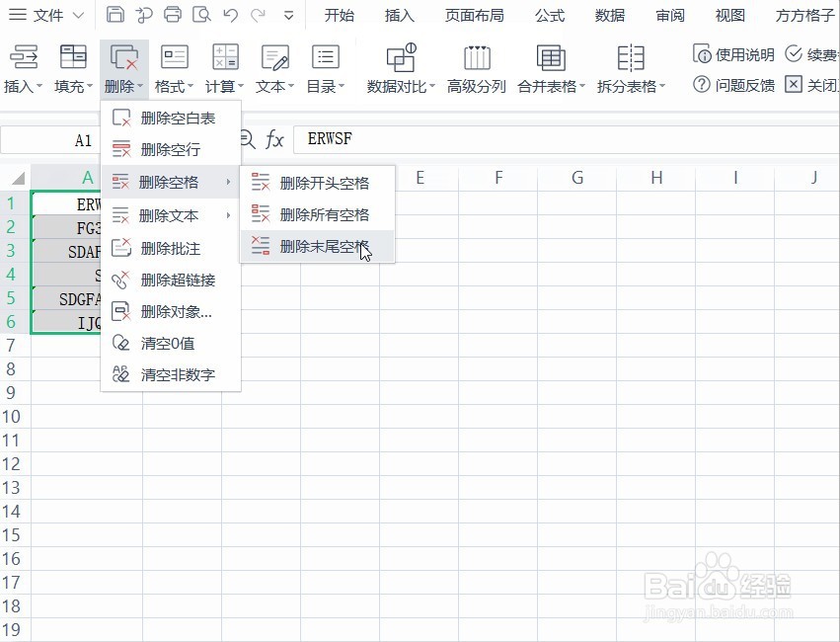This screenshot has width=840, height=642.
Task: Select 删除超链接 menu entry
Action: [x=171, y=280]
